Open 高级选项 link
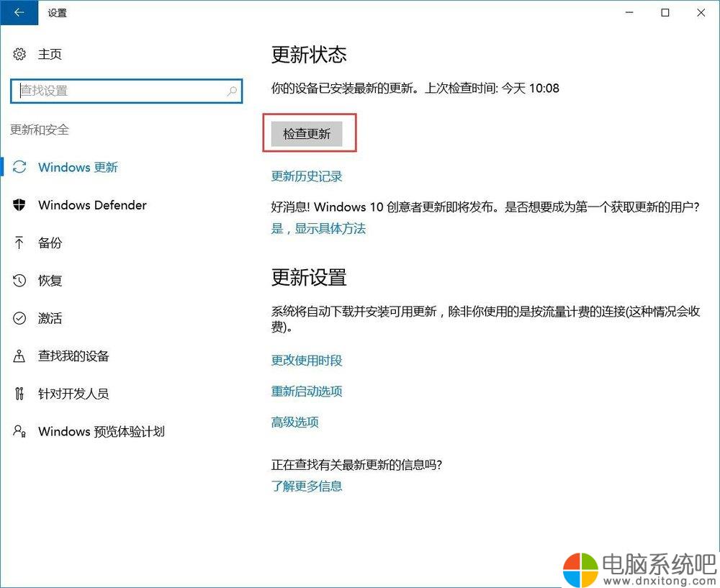 pyautogui.click(x=294, y=422)
